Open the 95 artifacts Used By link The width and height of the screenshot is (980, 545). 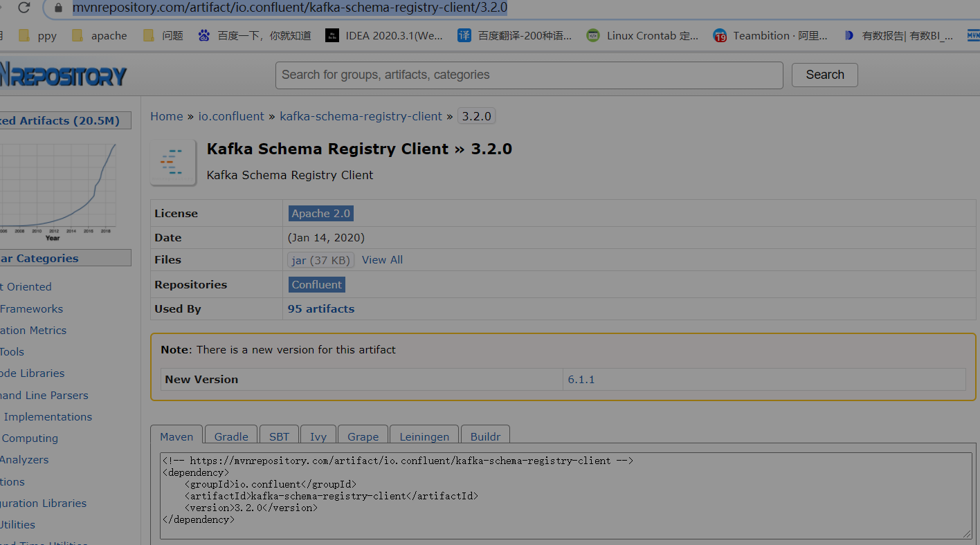coord(320,308)
